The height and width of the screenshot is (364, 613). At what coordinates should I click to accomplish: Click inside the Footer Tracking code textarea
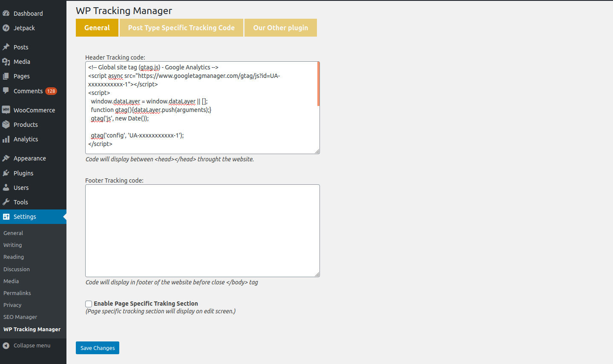202,231
